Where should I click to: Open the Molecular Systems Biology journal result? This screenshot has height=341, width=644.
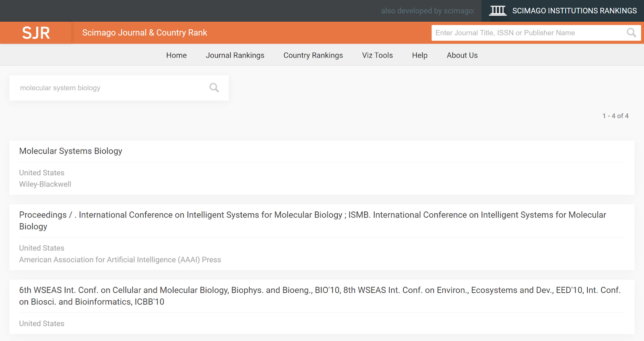pos(70,151)
